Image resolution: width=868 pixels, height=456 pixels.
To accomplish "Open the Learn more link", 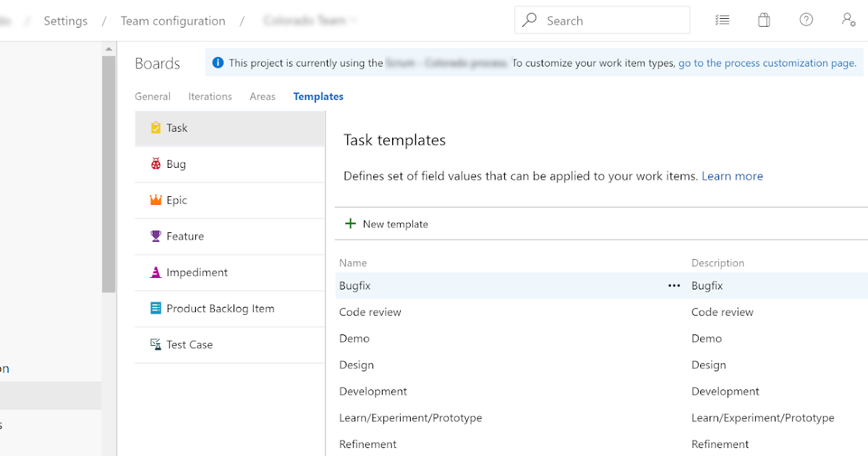I will (x=732, y=176).
